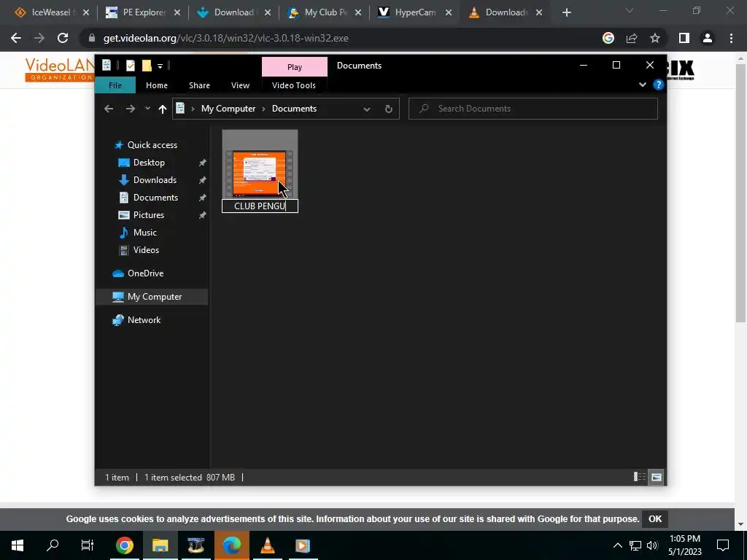Click My Computer in address breadcrumb

click(x=228, y=109)
